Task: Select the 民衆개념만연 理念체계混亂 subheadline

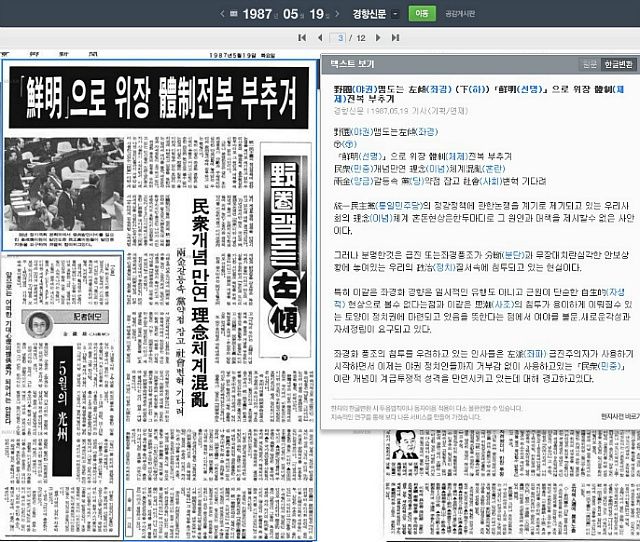Action: [x=200, y=303]
